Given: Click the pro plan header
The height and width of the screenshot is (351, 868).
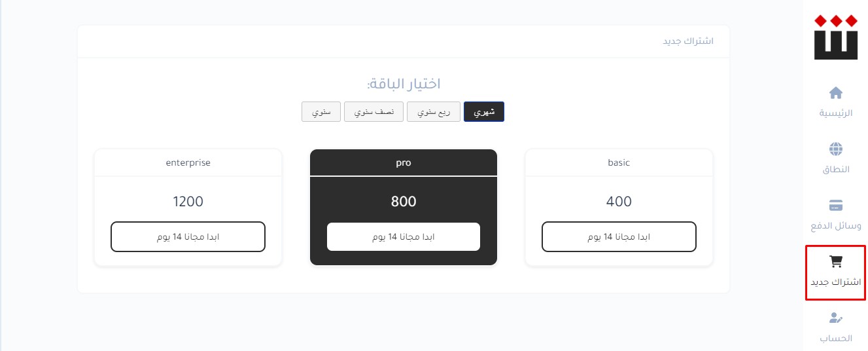Looking at the screenshot, I should (x=404, y=162).
